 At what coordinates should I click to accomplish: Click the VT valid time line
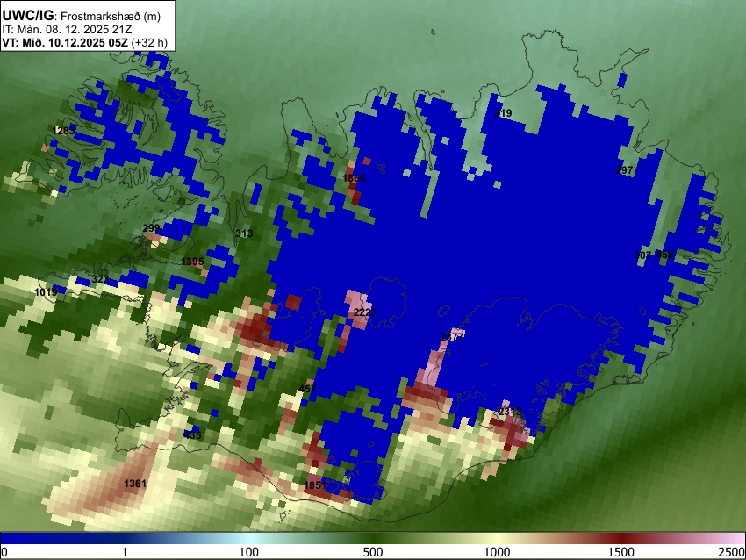pos(84,42)
